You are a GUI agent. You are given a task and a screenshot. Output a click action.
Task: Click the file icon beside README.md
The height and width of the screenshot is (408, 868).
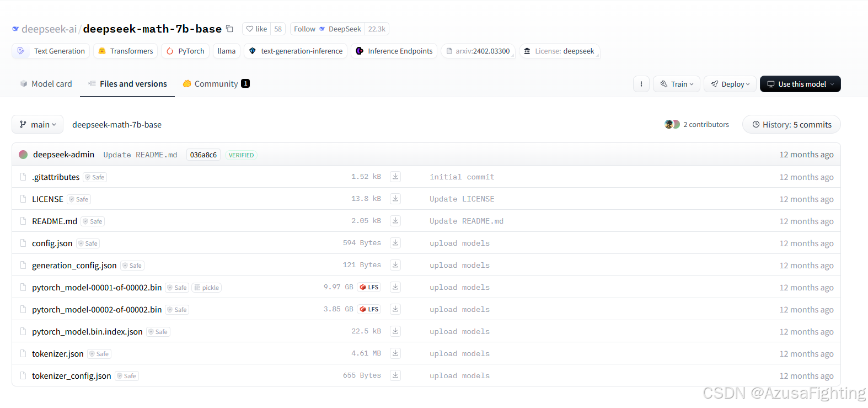coord(23,221)
